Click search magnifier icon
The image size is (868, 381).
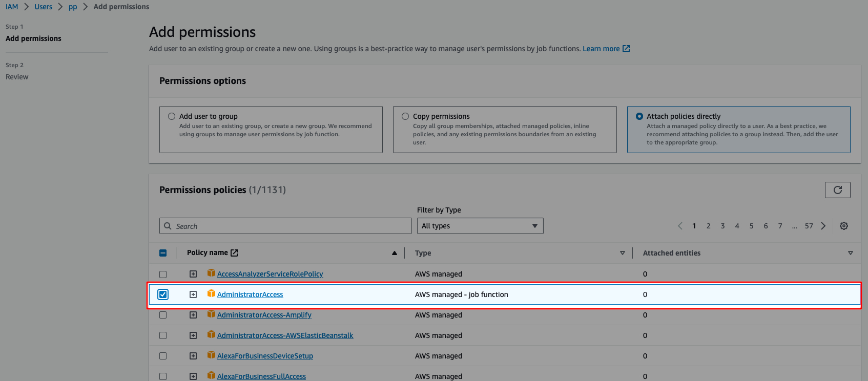coord(168,226)
